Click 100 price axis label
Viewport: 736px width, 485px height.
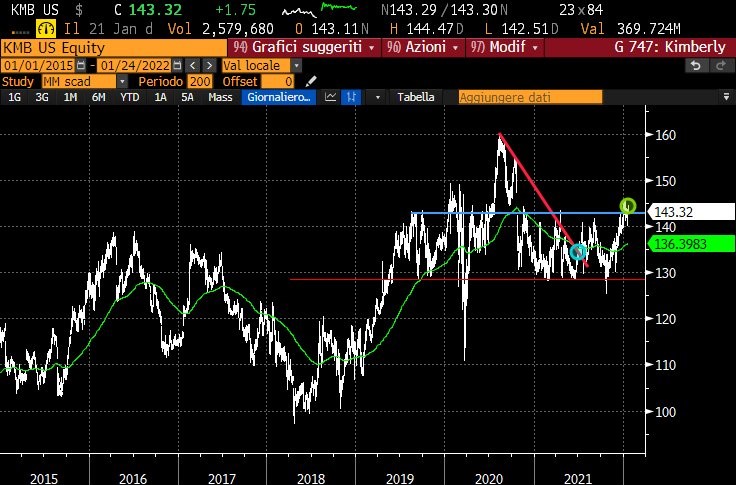tap(666, 412)
